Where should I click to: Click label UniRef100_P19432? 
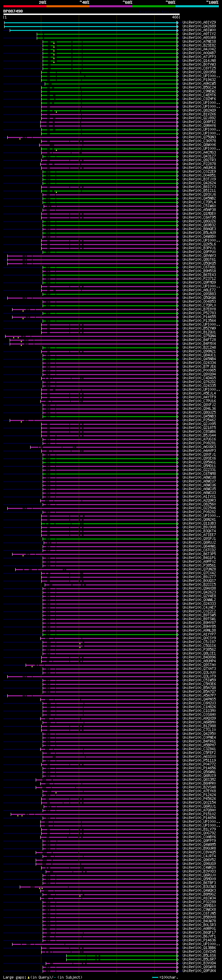[199, 80]
